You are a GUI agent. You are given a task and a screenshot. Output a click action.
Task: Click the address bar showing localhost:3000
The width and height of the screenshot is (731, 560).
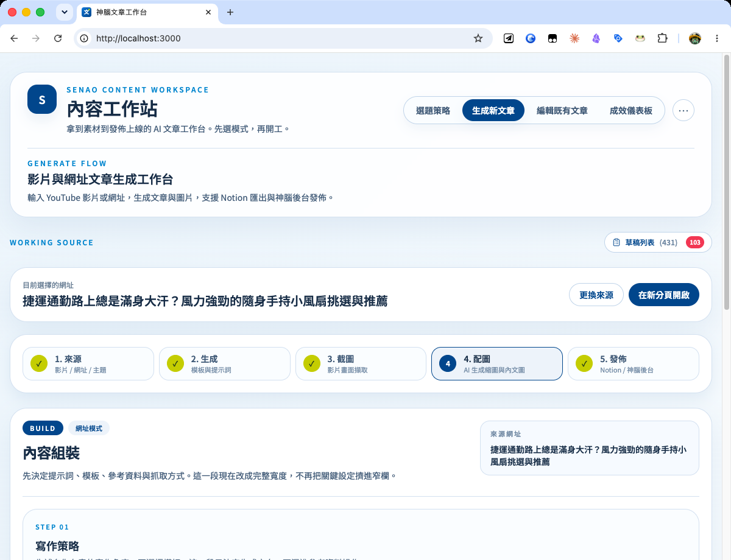283,38
